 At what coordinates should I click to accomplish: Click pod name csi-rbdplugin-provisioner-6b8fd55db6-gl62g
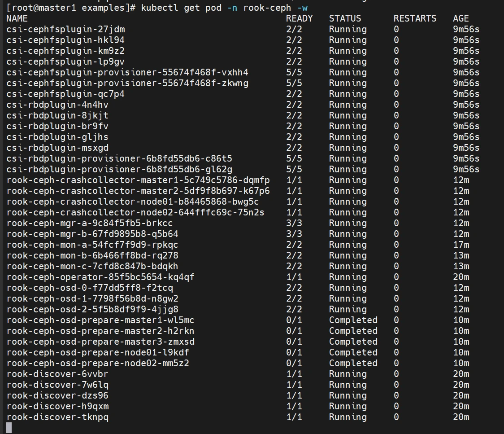119,170
